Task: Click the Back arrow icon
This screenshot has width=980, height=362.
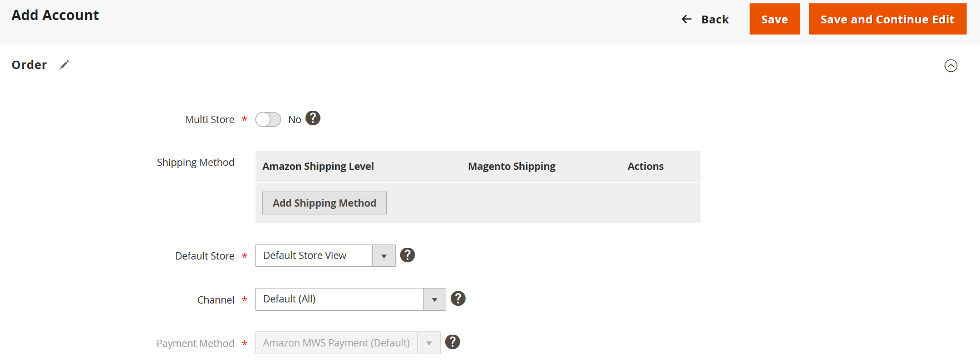Action: tap(687, 19)
